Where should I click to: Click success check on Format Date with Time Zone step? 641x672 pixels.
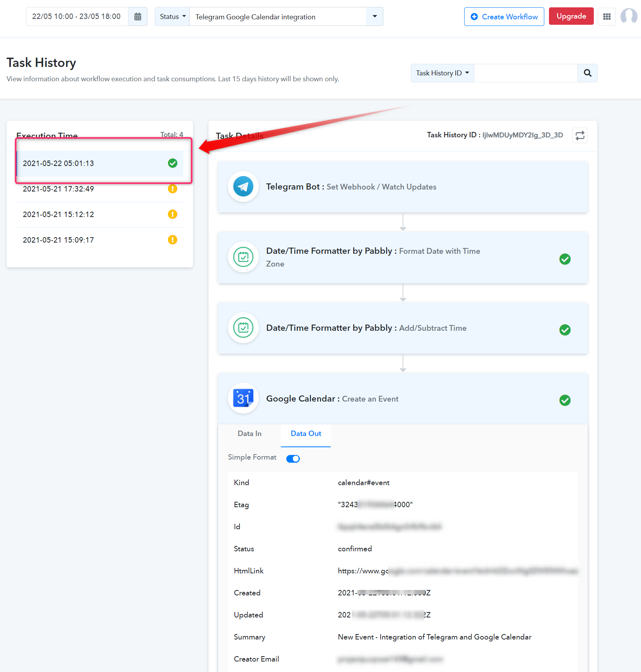[x=565, y=259]
